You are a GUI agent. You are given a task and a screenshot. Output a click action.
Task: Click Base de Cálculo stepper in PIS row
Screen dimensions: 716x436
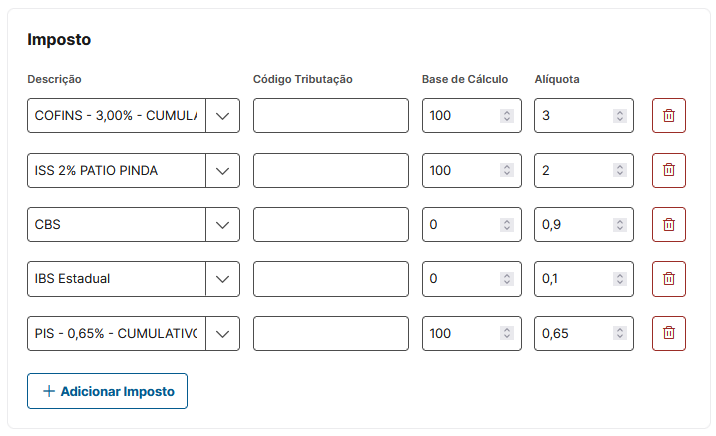(x=507, y=333)
